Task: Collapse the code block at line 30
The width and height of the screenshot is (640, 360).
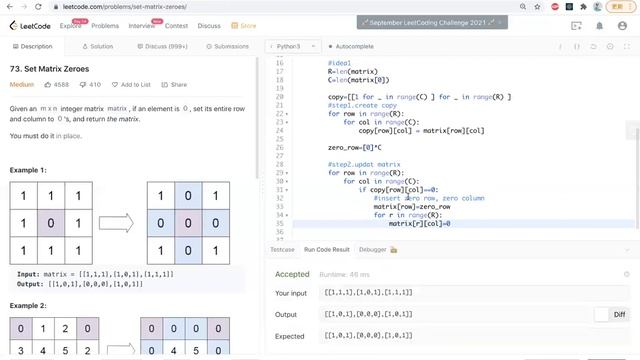Action: (x=287, y=182)
